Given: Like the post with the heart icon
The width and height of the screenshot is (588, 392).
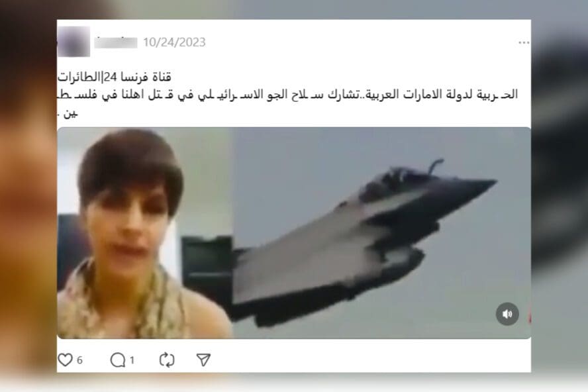Looking at the screenshot, I should click(66, 360).
